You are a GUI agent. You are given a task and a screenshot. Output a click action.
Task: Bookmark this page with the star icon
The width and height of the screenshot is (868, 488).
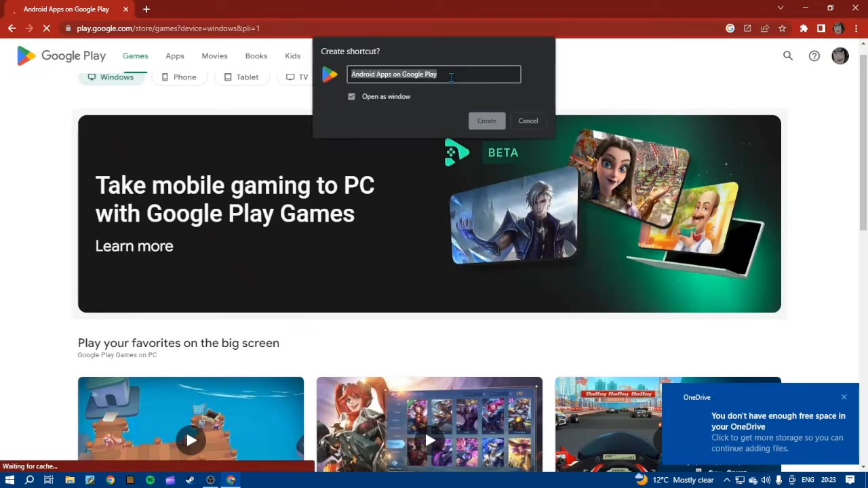(782, 28)
